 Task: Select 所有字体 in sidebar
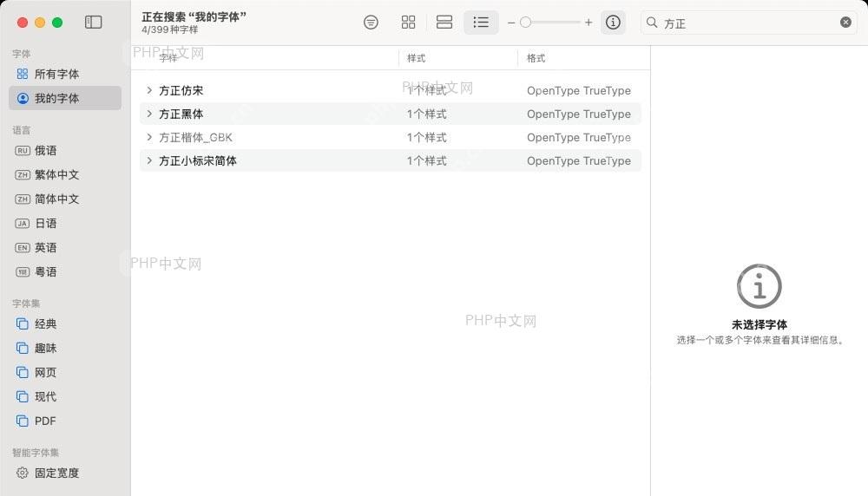[x=65, y=74]
